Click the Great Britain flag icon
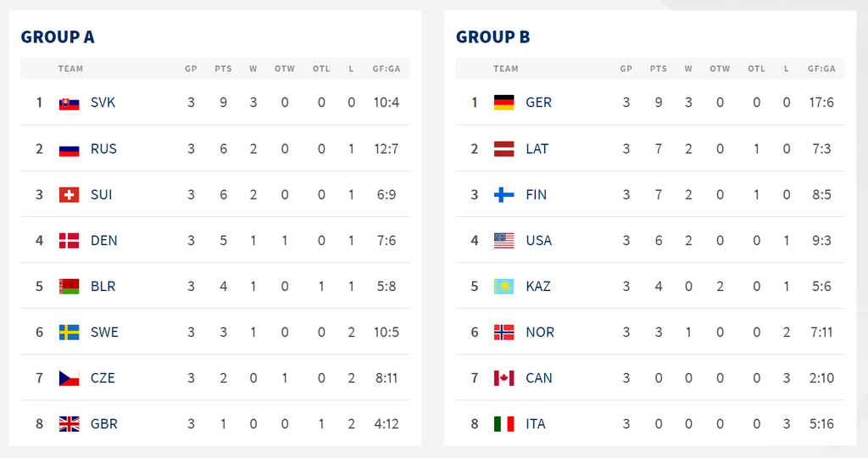 point(69,424)
